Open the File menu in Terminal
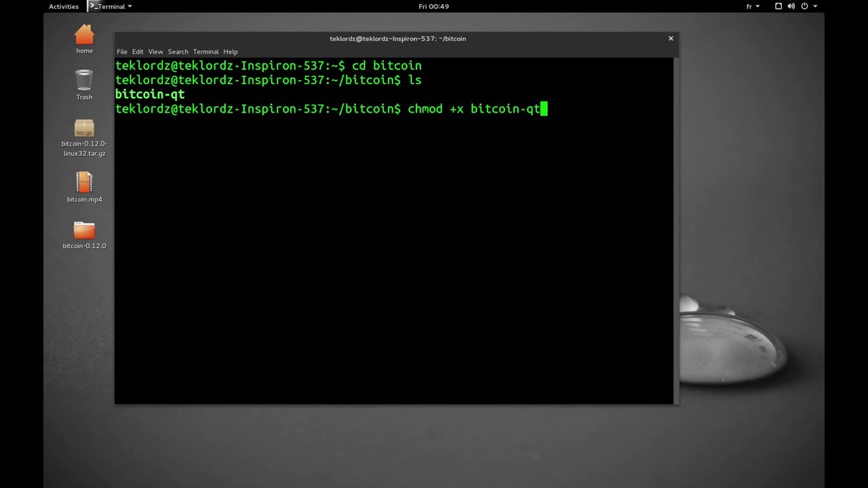Screen dimensions: 868x488 click(122, 52)
